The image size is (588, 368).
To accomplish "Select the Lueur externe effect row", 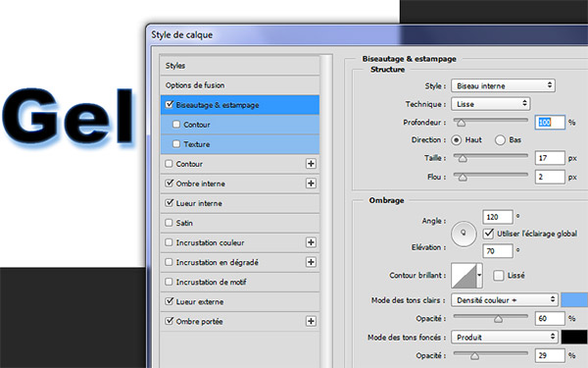I will pyautogui.click(x=240, y=301).
